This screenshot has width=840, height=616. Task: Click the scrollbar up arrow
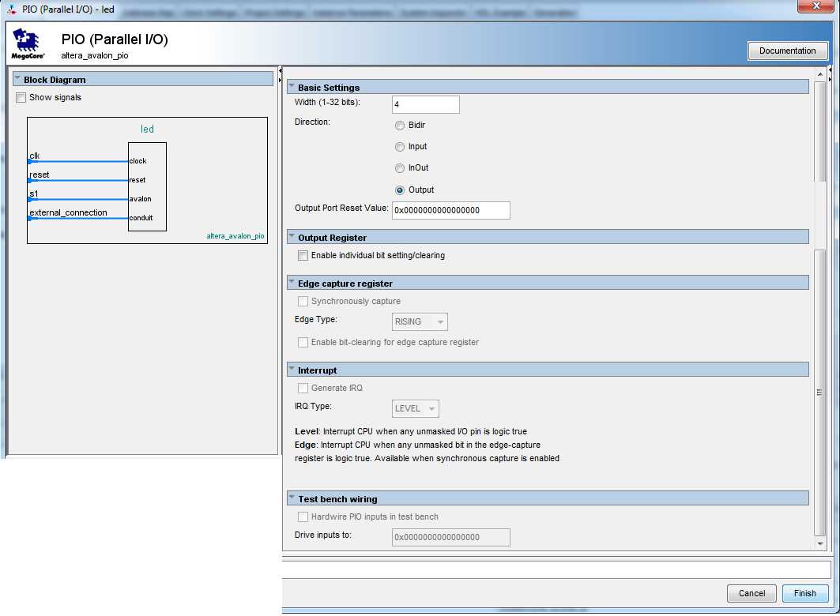tap(819, 74)
